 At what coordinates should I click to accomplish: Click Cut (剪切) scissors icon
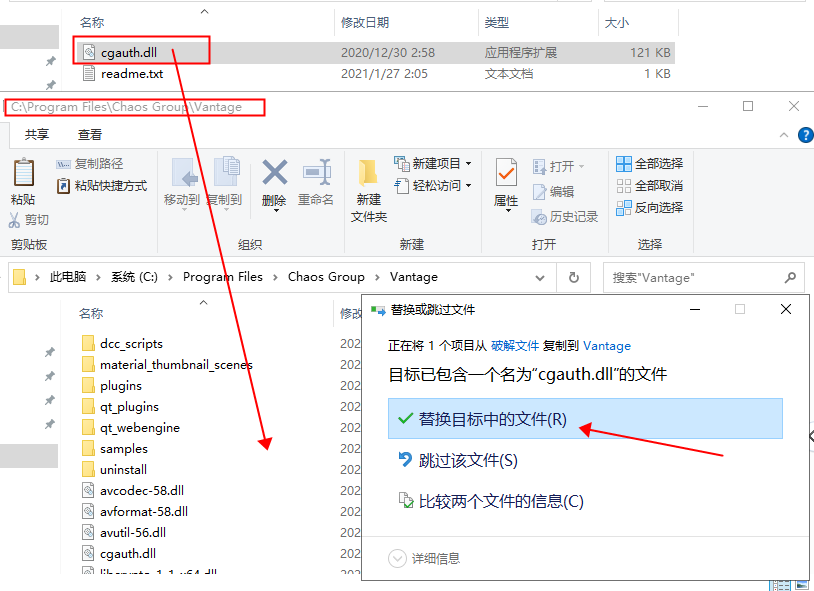tap(14, 220)
